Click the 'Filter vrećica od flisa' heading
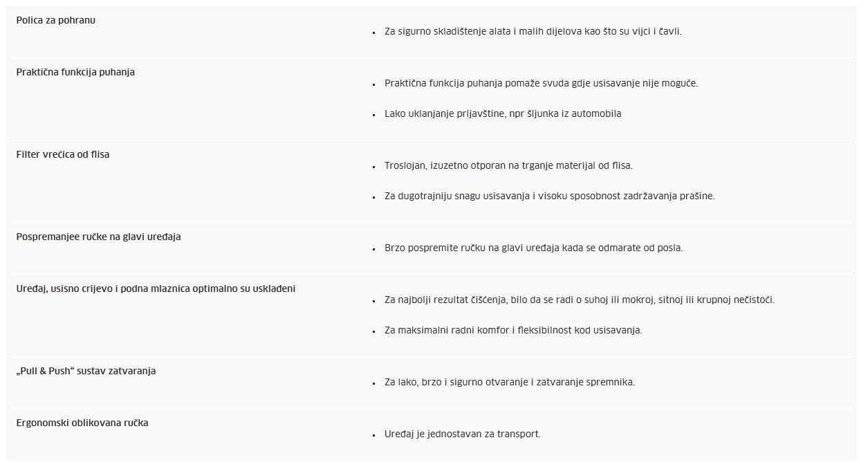 pyautogui.click(x=63, y=154)
